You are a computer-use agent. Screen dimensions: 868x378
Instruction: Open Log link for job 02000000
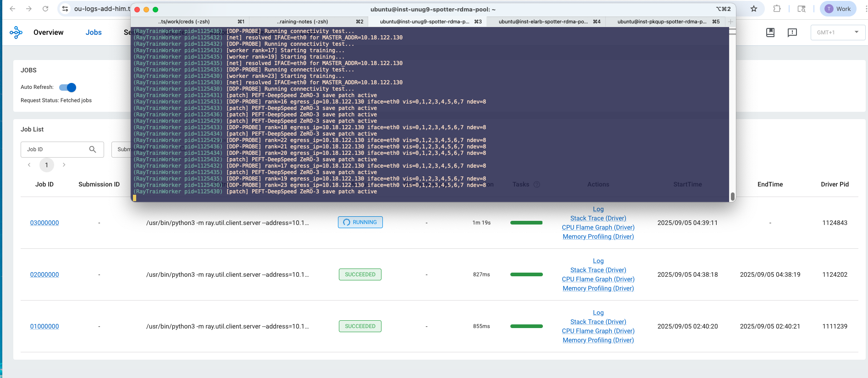point(598,261)
